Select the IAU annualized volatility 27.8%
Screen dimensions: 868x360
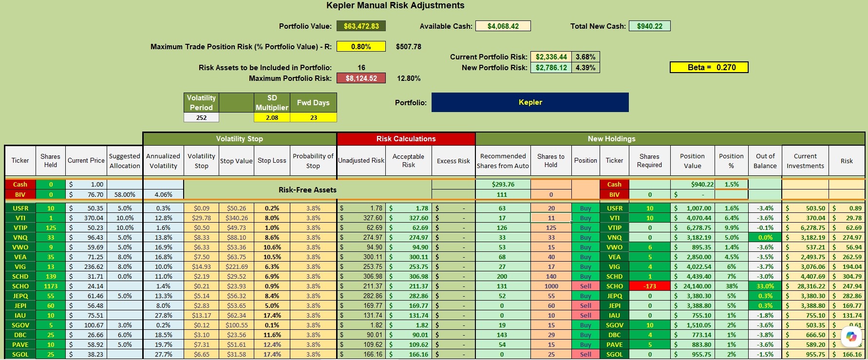click(x=163, y=315)
